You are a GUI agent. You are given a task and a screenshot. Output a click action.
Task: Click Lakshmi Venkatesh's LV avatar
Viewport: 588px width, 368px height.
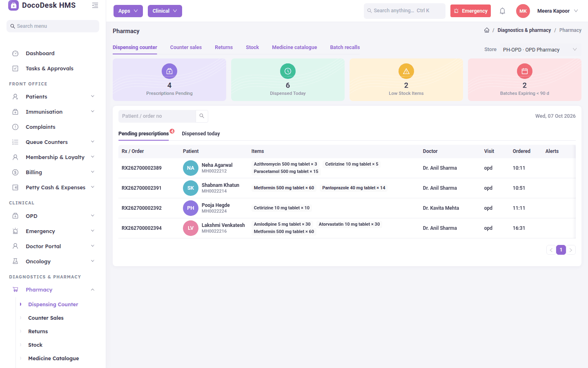[191, 228]
